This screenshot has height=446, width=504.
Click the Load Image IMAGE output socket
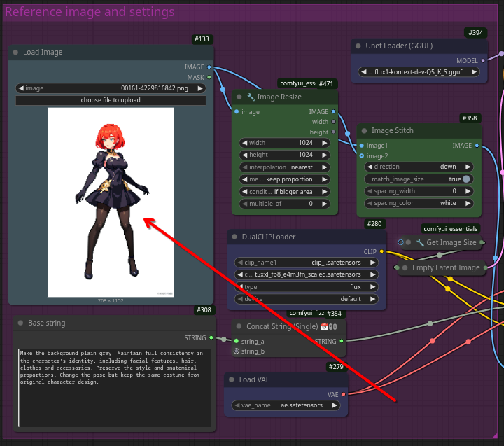pos(209,67)
